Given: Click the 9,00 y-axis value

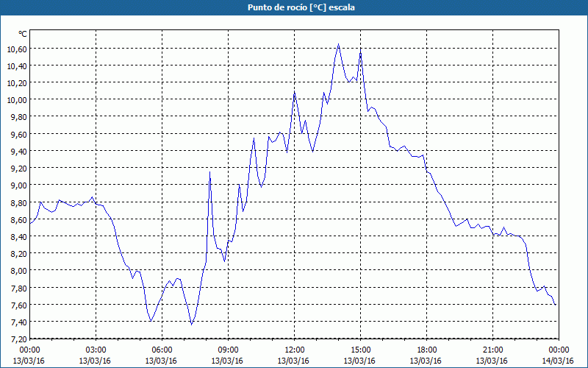Looking at the screenshot, I should (x=19, y=185).
